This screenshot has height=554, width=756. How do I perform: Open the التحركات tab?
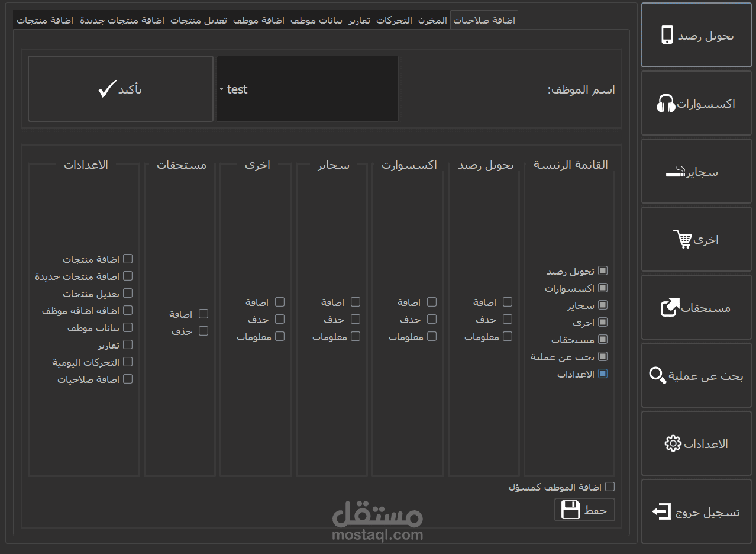[395, 20]
